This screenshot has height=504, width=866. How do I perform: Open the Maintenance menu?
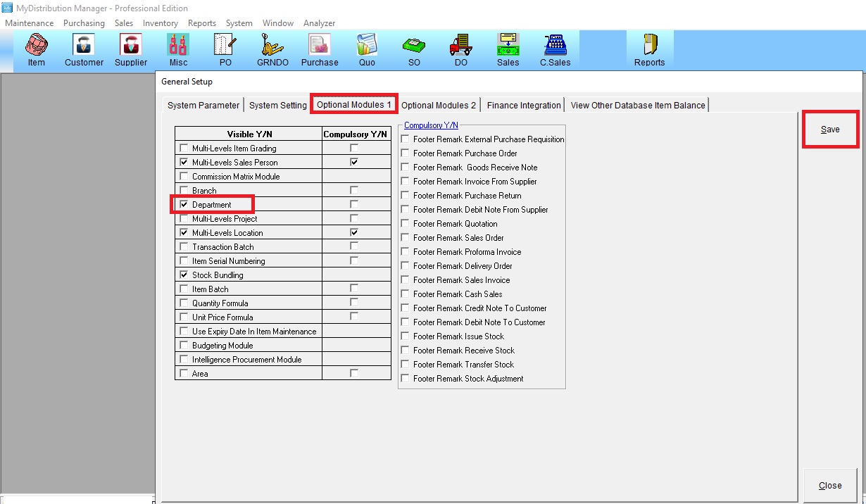29,23
